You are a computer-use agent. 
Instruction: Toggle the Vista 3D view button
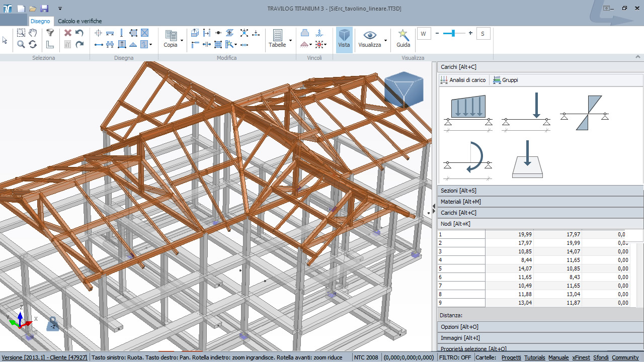point(344,38)
